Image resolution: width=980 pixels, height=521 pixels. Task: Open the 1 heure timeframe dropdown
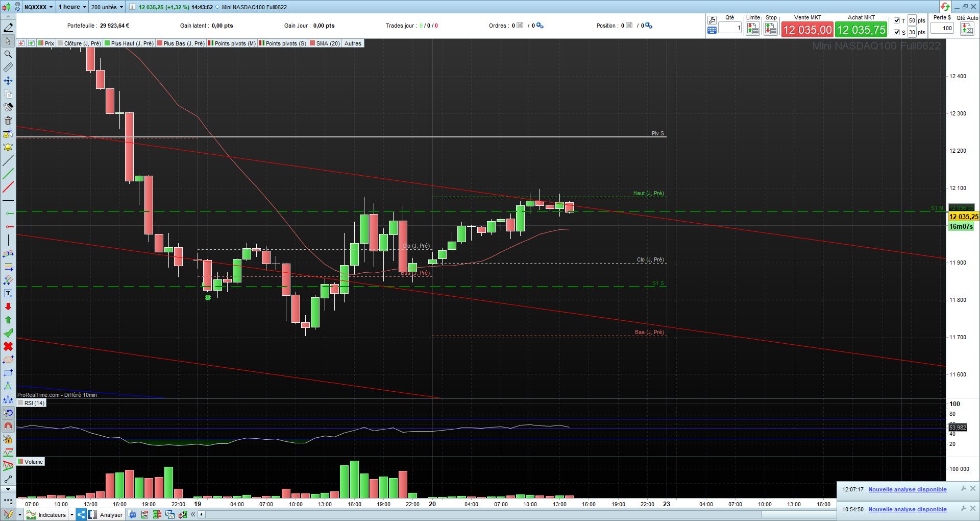[72, 7]
